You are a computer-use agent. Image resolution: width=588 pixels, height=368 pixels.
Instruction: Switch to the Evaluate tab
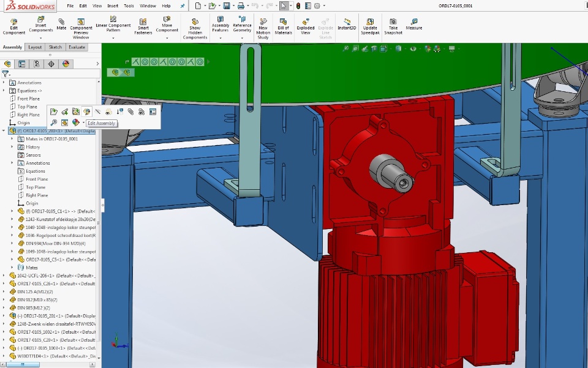pos(77,47)
